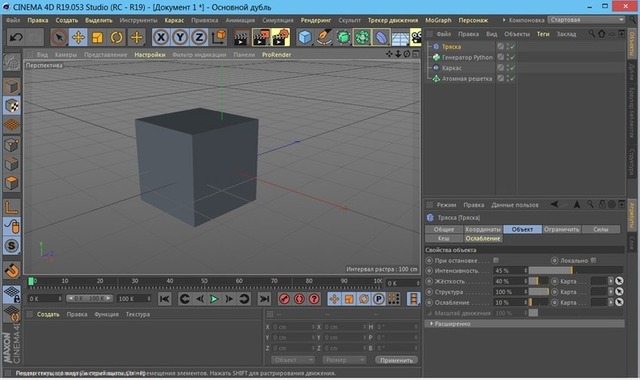
Task: Toggle the P parameter keyframe button
Action: coord(378,299)
